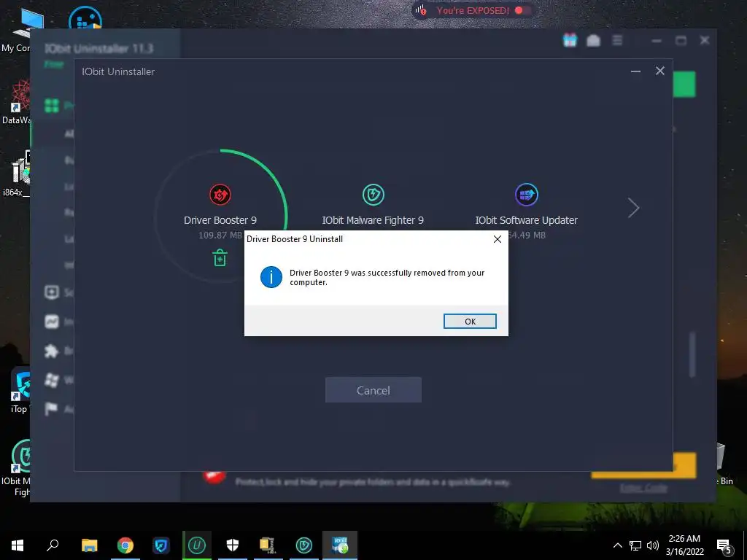Open the volume speaker tray icon
747x560 pixels.
click(653, 545)
